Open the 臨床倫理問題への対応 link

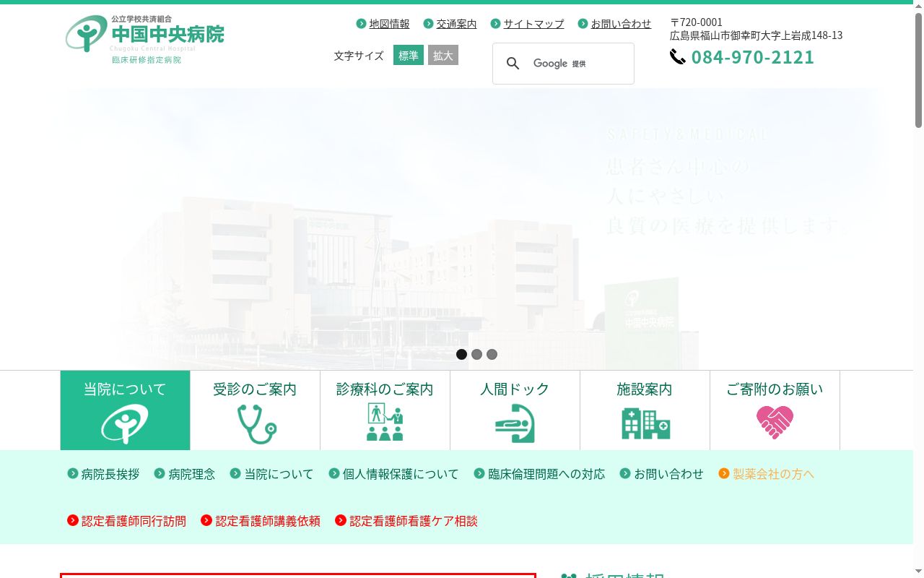546,474
